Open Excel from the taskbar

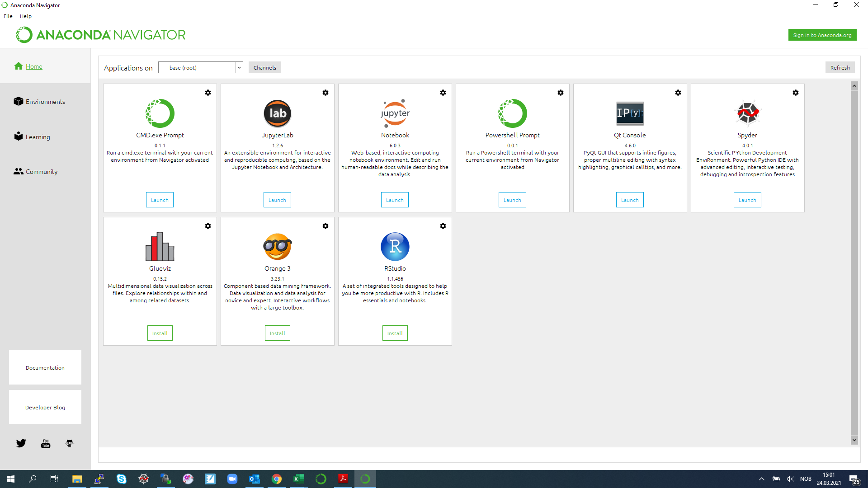299,479
